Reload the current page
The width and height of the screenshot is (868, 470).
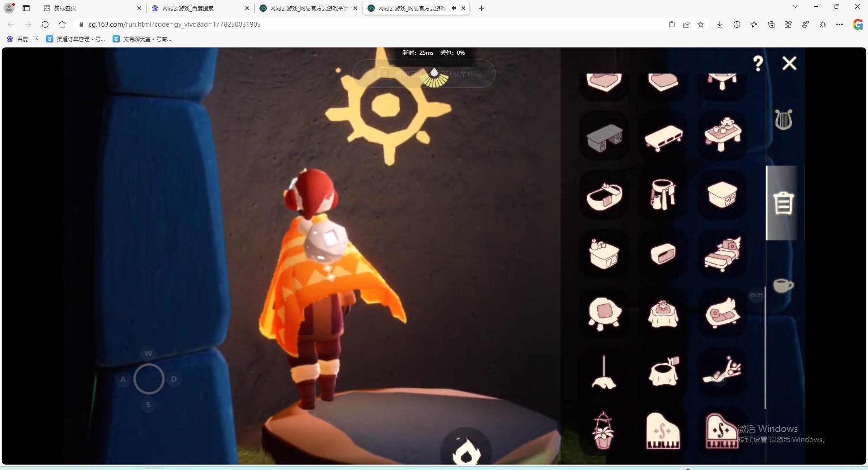tap(45, 24)
